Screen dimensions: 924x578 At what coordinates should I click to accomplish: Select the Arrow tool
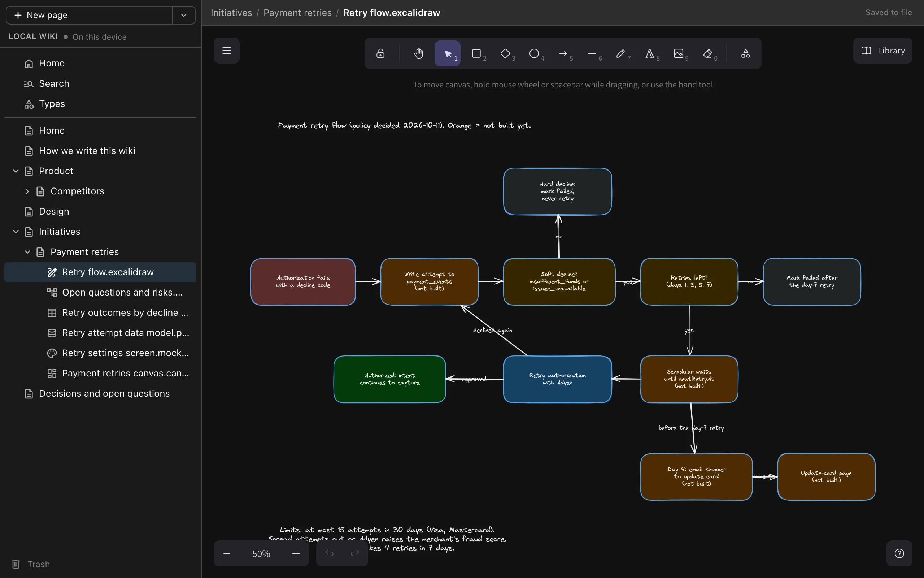click(563, 53)
